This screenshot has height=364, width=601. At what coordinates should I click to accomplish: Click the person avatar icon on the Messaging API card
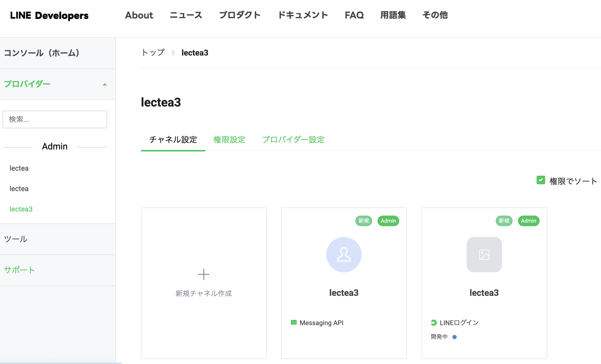344,255
